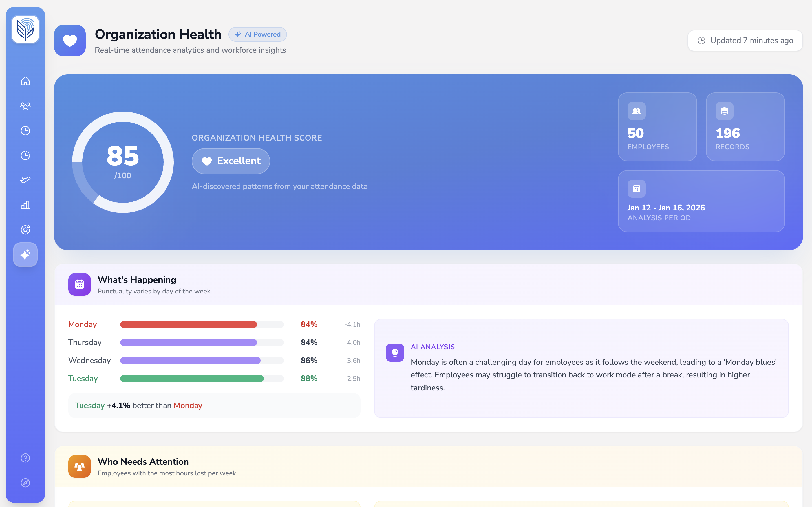
Task: Click the Who Needs Attention section header
Action: [143, 462]
